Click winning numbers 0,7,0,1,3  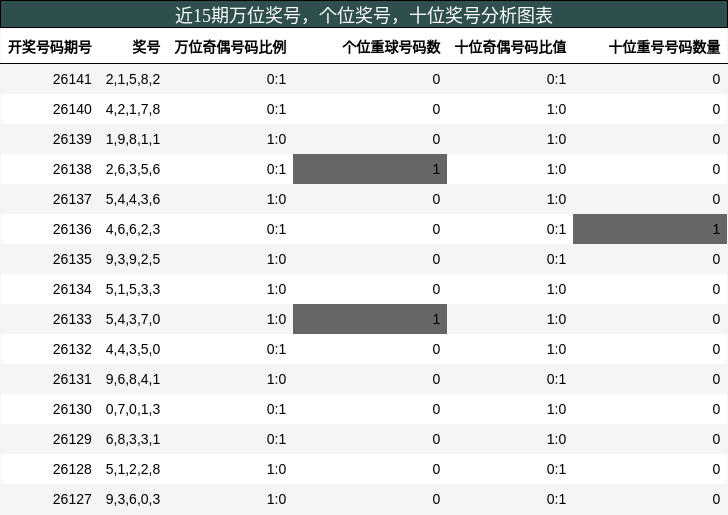tap(133, 410)
